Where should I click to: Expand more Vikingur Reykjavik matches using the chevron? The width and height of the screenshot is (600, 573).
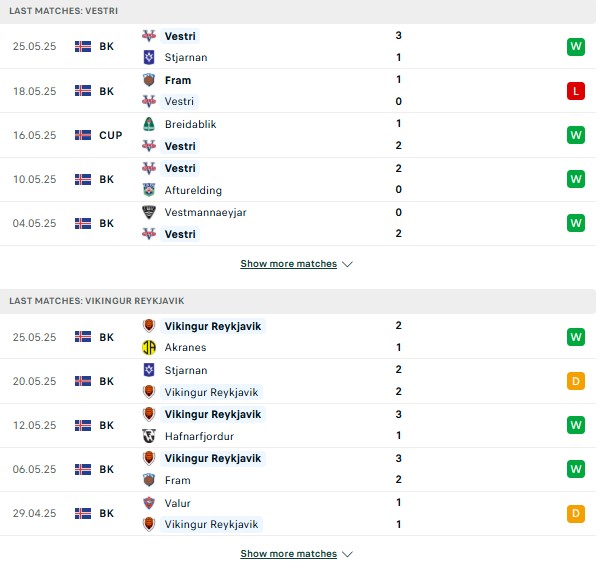[347, 554]
